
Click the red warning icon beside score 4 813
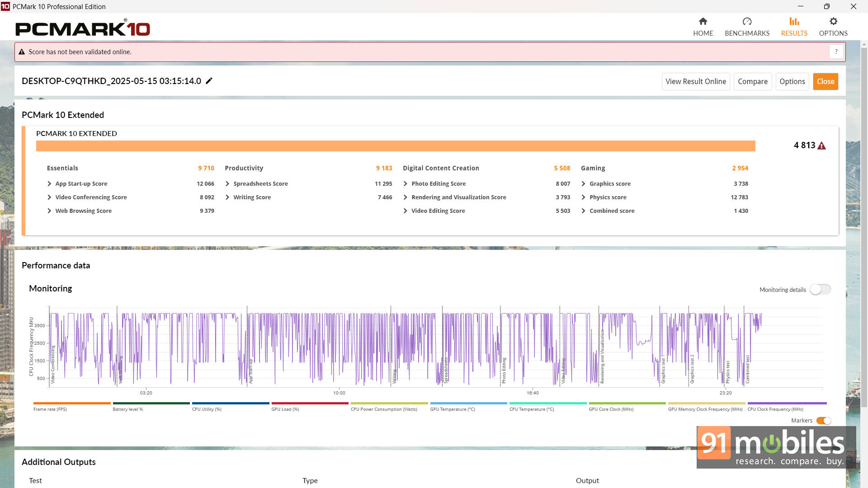[x=821, y=145]
